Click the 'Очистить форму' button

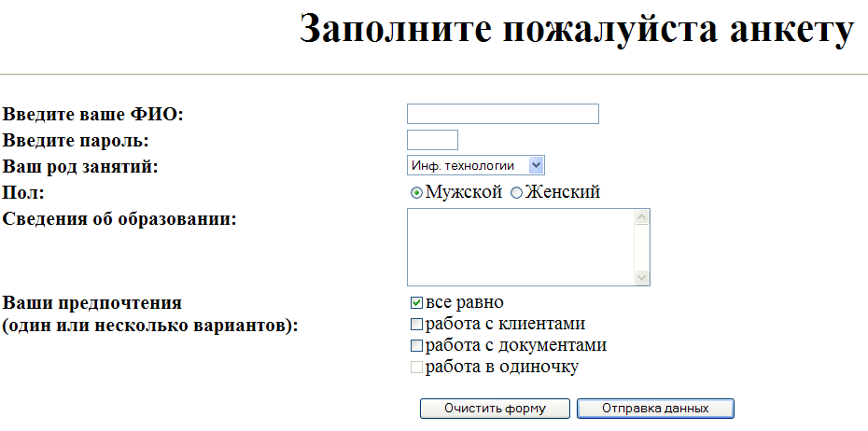pyautogui.click(x=495, y=409)
